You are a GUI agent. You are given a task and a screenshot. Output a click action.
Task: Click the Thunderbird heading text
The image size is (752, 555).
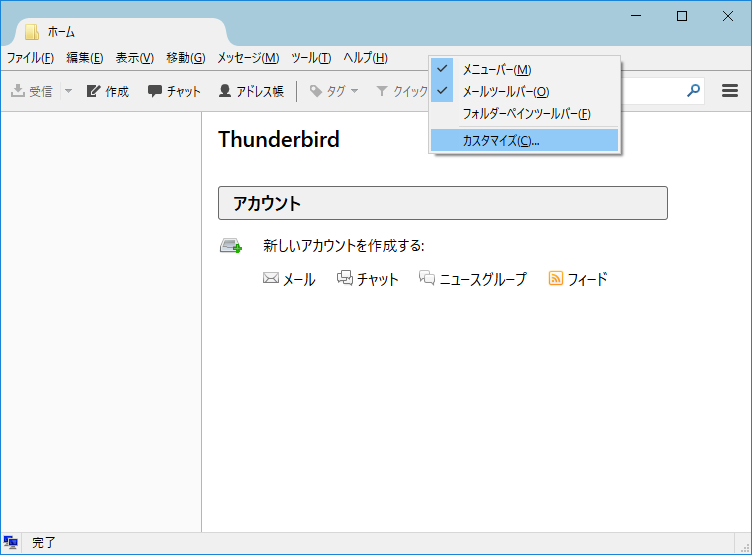point(279,140)
